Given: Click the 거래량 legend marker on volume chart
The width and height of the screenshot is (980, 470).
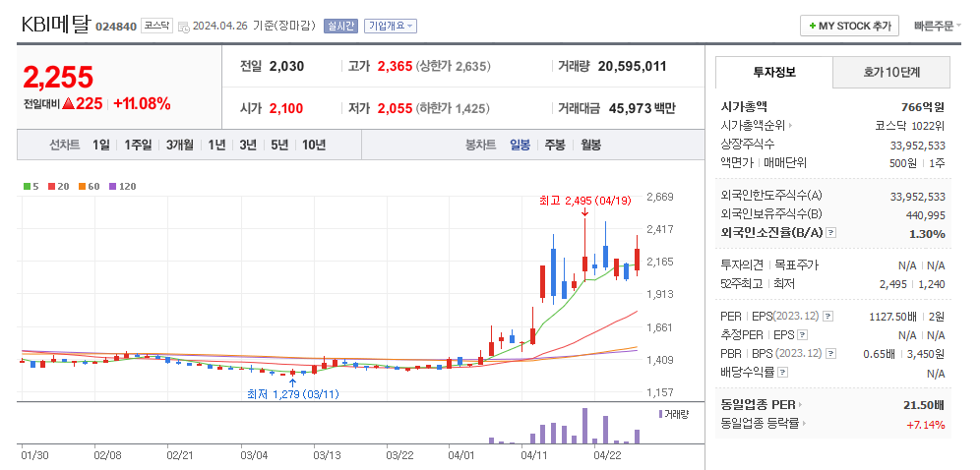Looking at the screenshot, I should (x=660, y=414).
